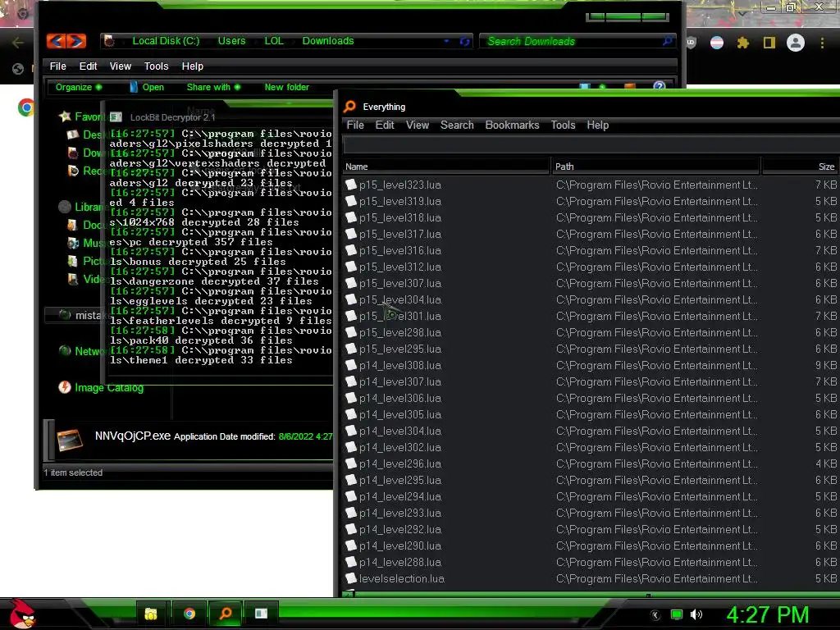
Task: Click the Angry Birds start button
Action: point(22,614)
